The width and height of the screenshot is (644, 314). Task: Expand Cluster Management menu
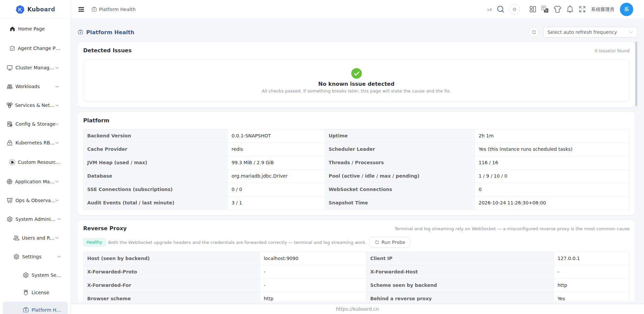[x=35, y=68]
